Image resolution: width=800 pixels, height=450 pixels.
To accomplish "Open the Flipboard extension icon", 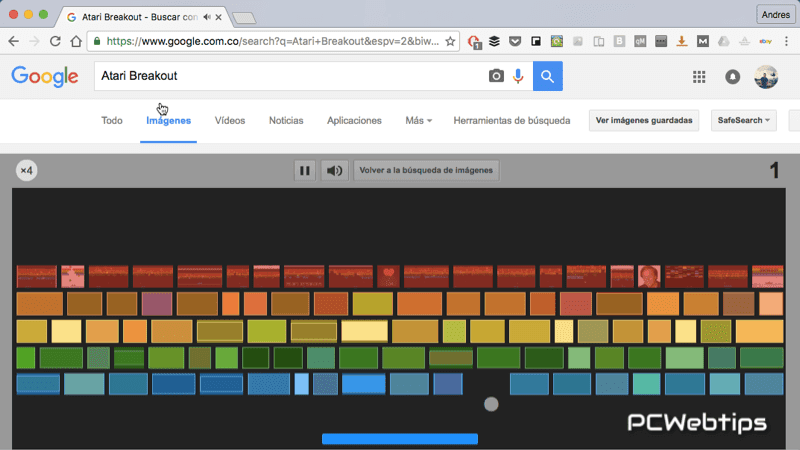I will point(536,41).
